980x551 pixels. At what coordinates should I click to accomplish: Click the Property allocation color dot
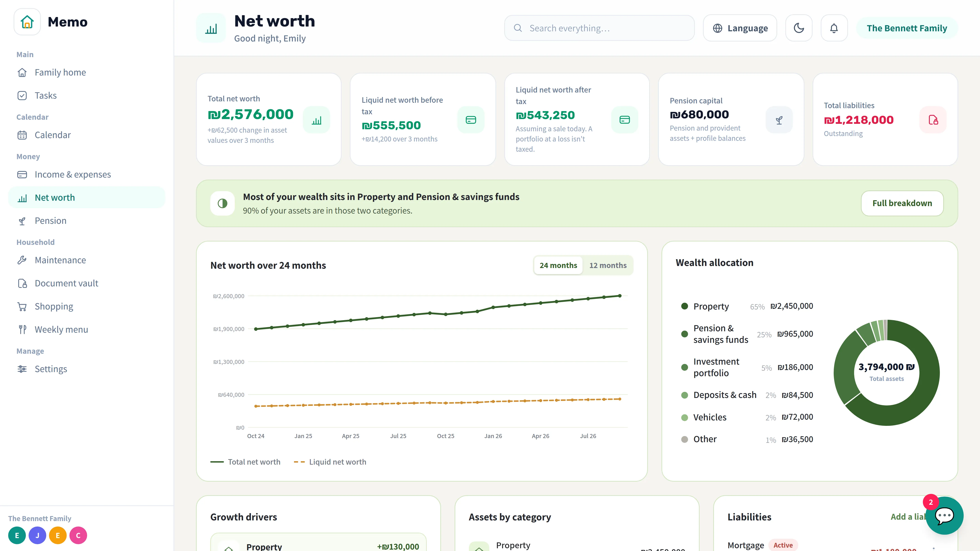point(684,306)
